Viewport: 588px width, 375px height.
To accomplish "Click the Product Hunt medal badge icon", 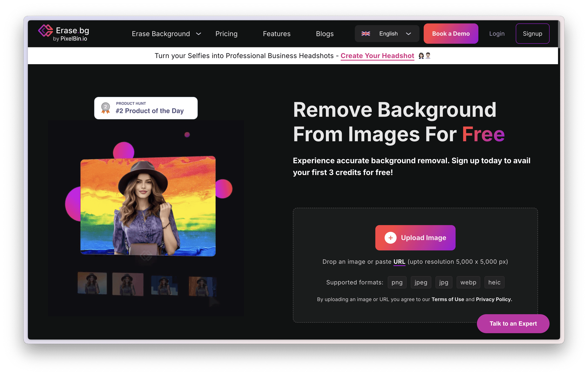I will pyautogui.click(x=105, y=108).
